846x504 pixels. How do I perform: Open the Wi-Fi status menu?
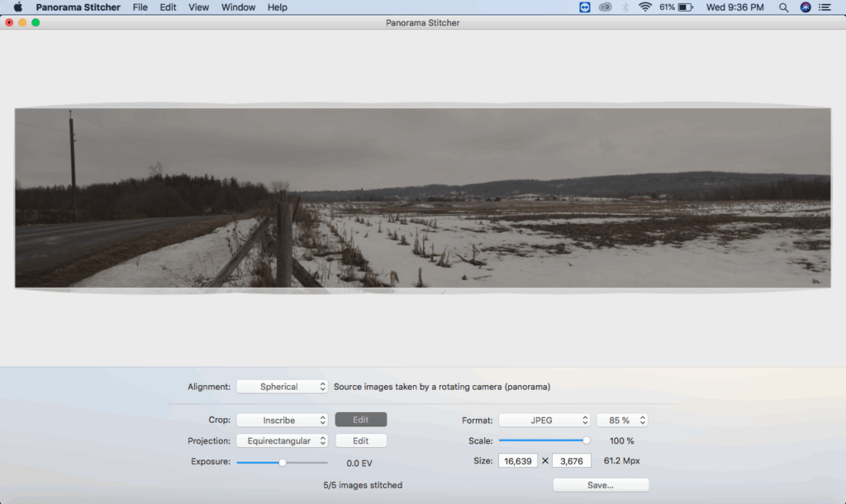tap(644, 7)
